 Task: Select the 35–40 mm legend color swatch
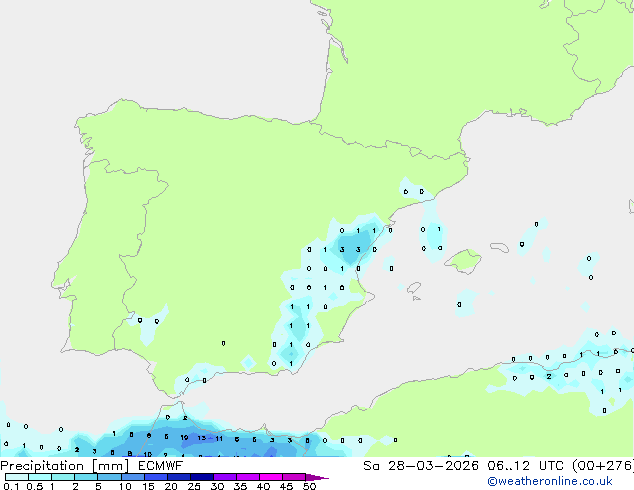(247, 477)
